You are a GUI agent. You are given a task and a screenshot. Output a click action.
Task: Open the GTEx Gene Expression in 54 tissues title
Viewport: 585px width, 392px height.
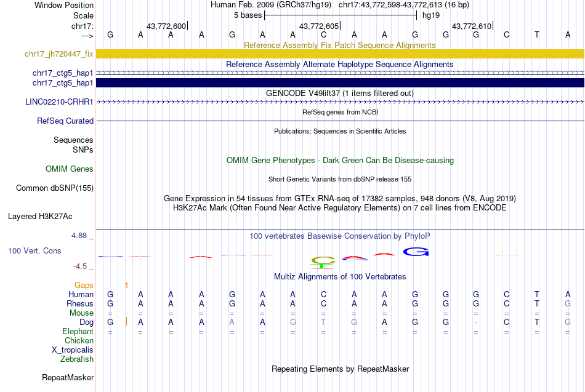pyautogui.click(x=340, y=198)
